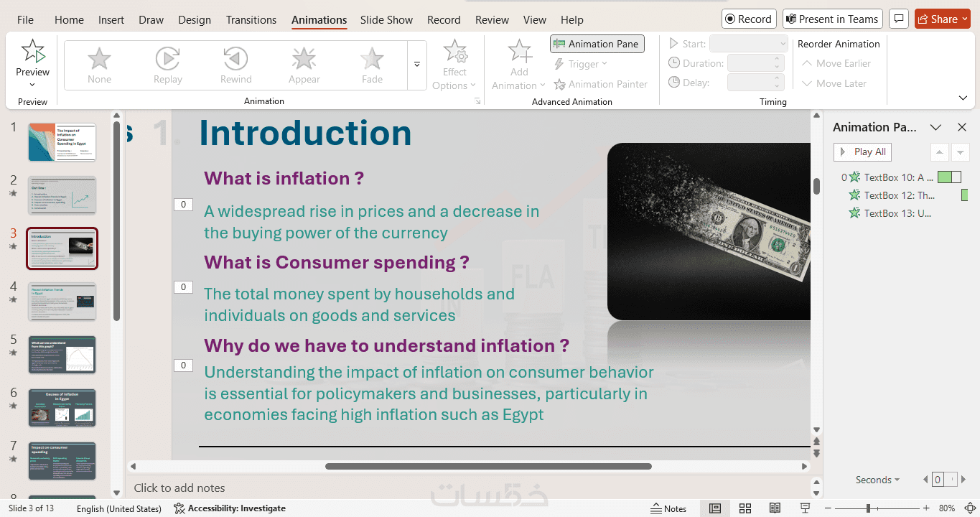This screenshot has height=517, width=980.
Task: Click the zoom slider handle
Action: click(x=868, y=508)
